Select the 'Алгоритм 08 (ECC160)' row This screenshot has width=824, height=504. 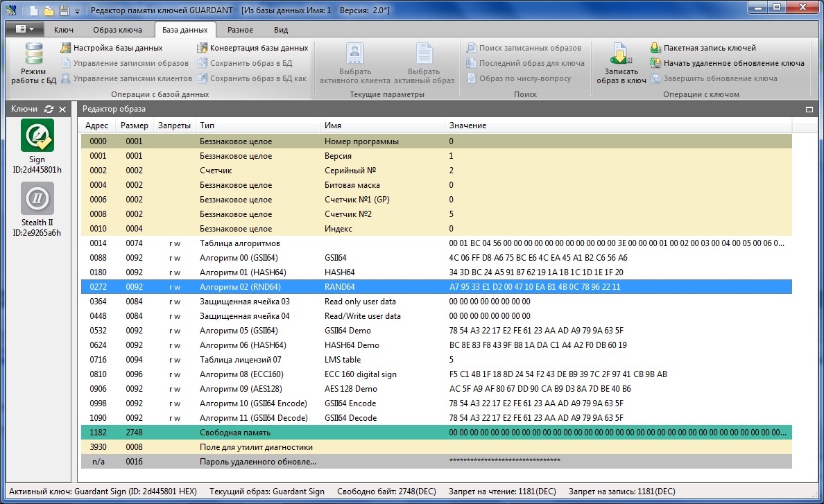(x=241, y=374)
